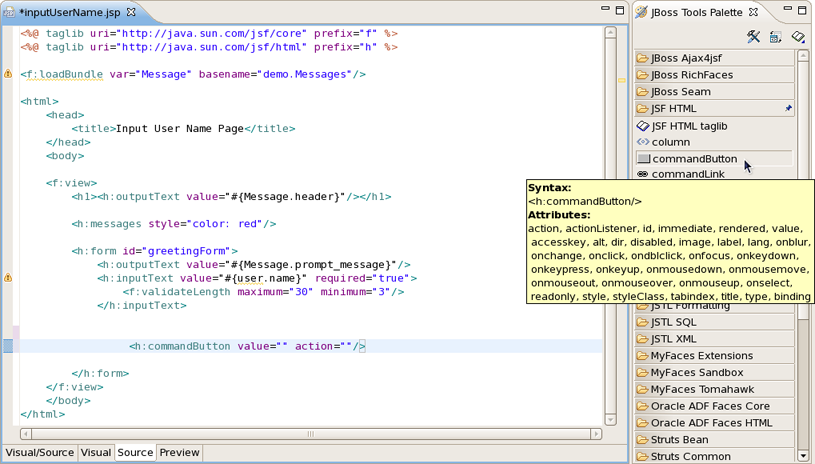Click the JBoss Tools Palette view icon
The image size is (815, 464).
pos(642,12)
